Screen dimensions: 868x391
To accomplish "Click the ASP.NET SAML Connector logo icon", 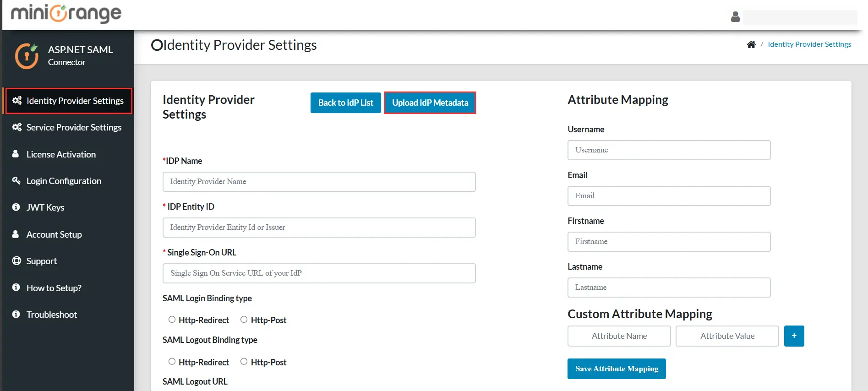I will (27, 56).
